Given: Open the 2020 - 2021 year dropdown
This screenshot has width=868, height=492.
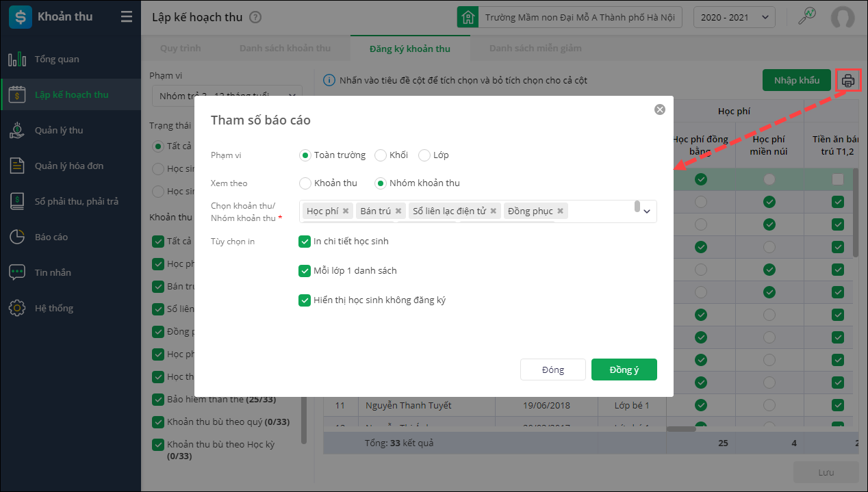Looking at the screenshot, I should pyautogui.click(x=734, y=17).
